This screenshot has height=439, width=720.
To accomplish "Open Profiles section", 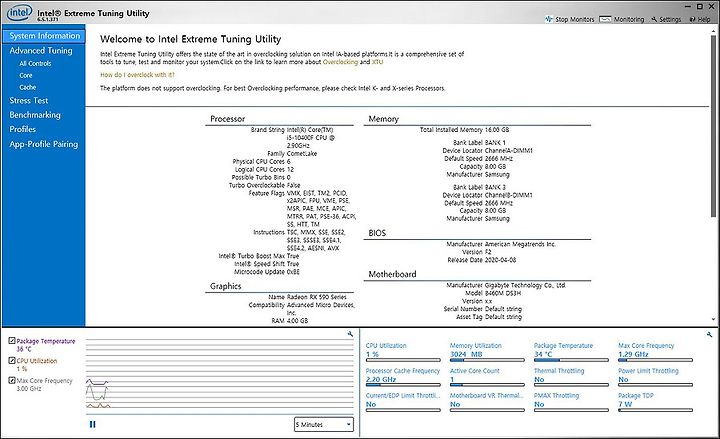I will [x=22, y=129].
